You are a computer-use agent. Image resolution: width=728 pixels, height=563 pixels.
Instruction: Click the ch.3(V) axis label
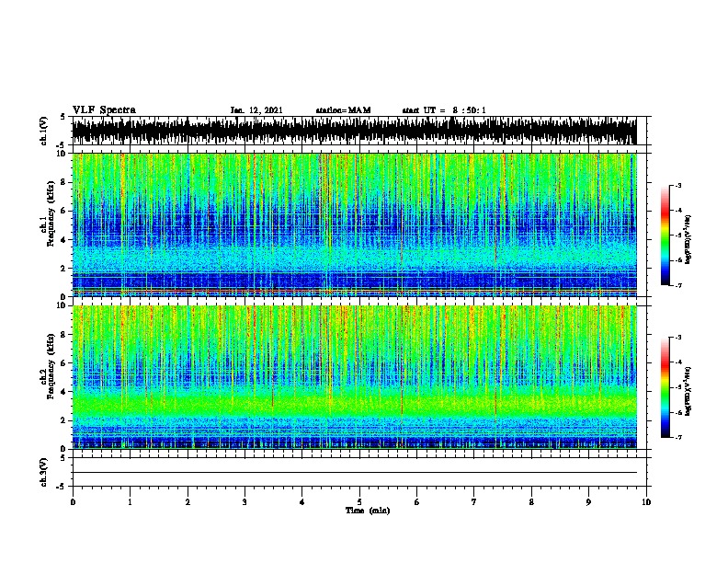click(x=43, y=472)
